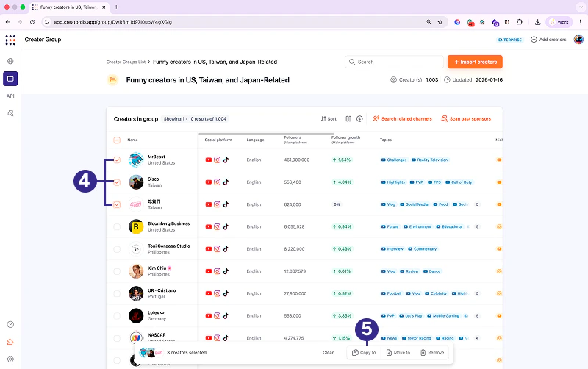Click Remove in selection bar
The height and width of the screenshot is (369, 588).
[432, 353]
